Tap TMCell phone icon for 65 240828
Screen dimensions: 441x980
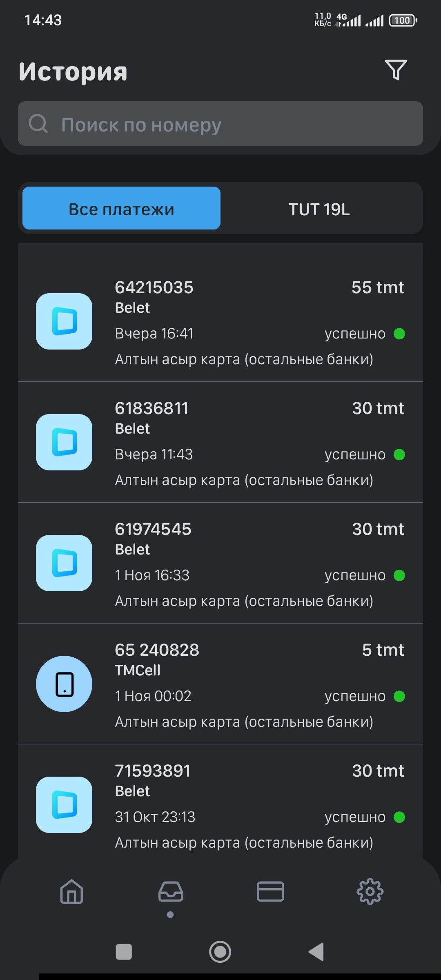coord(64,684)
